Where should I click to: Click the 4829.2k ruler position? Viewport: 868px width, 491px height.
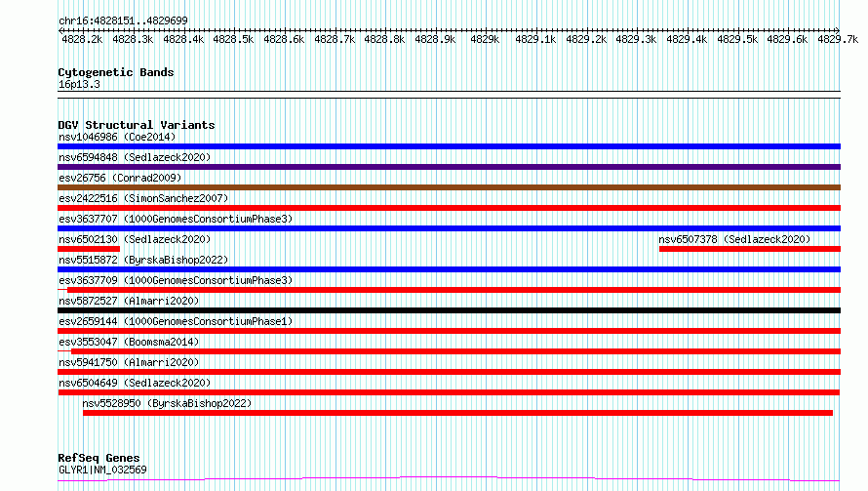[586, 39]
